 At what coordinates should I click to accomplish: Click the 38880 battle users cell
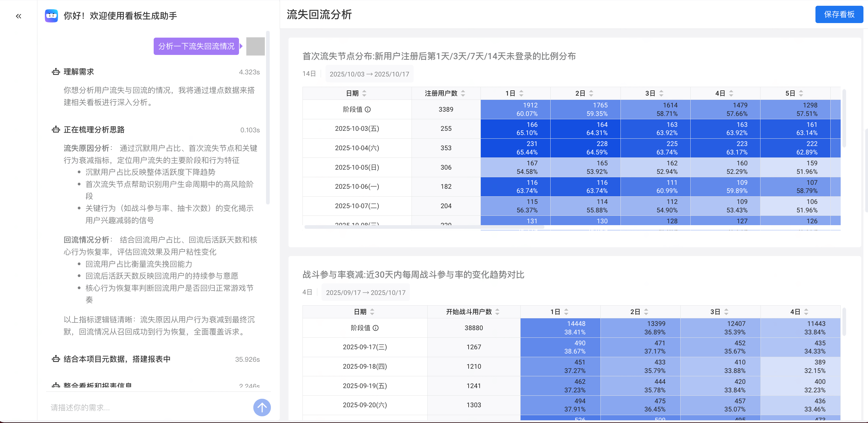point(473,328)
